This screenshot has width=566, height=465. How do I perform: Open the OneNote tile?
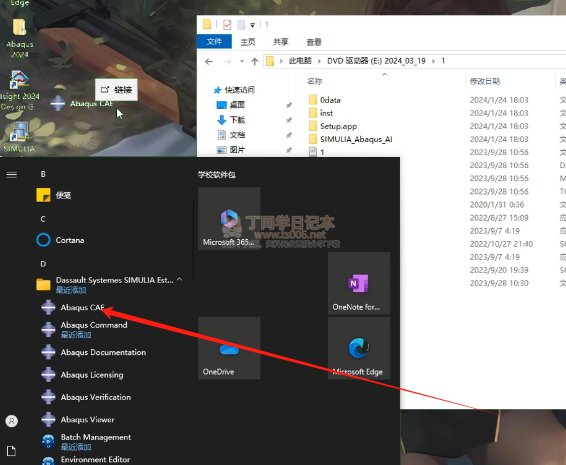coord(359,283)
